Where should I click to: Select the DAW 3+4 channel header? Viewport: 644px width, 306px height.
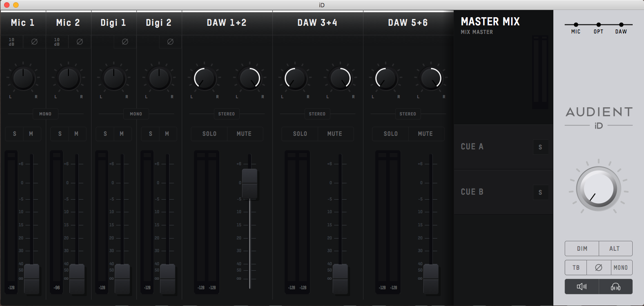(317, 23)
